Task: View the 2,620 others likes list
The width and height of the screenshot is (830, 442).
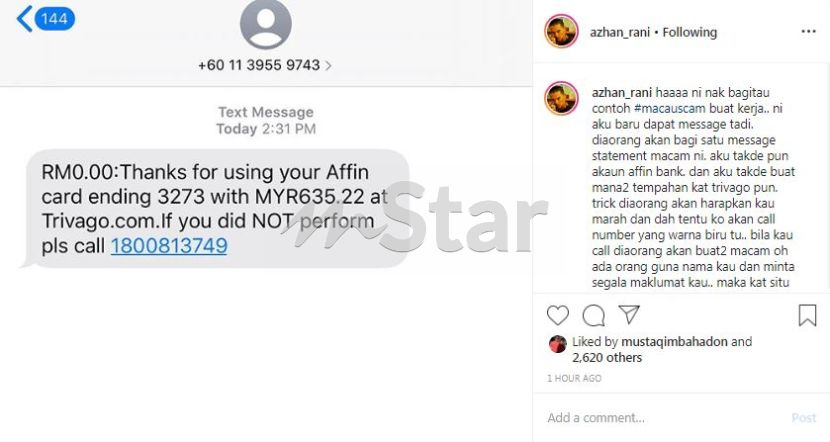Action: click(x=607, y=358)
